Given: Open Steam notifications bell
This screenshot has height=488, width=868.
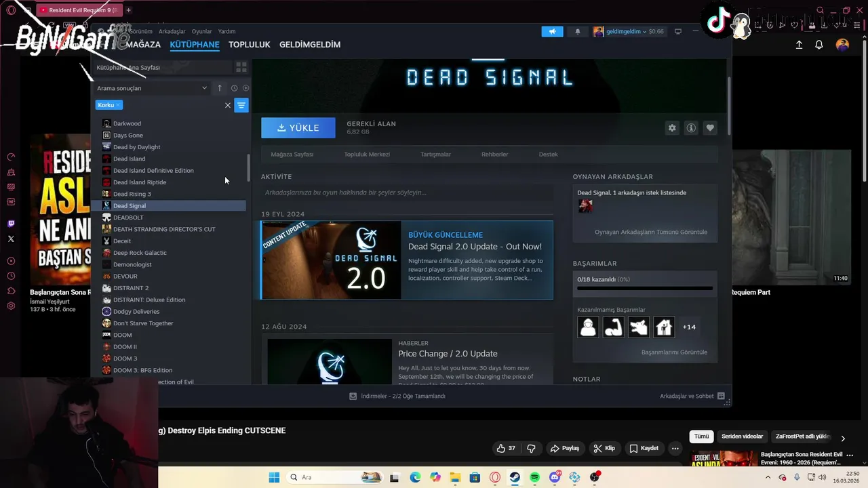Looking at the screenshot, I should pyautogui.click(x=578, y=31).
